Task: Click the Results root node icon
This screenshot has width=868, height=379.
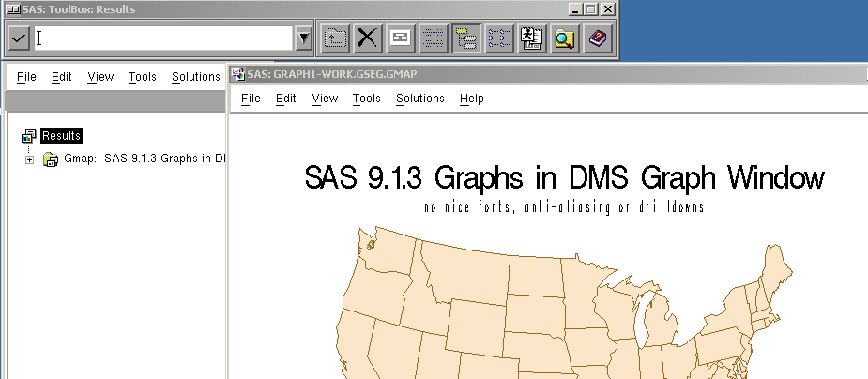Action: point(29,136)
